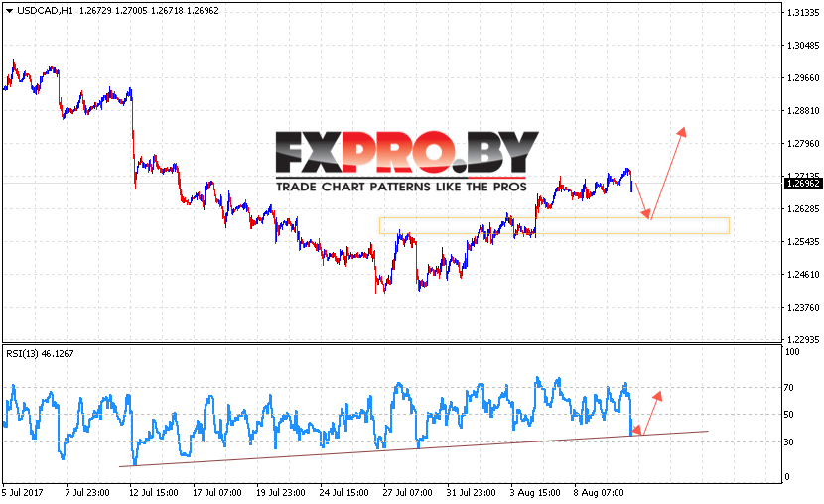Click the 1.25435 price axis label
Image resolution: width=824 pixels, height=504 pixels.
803,241
